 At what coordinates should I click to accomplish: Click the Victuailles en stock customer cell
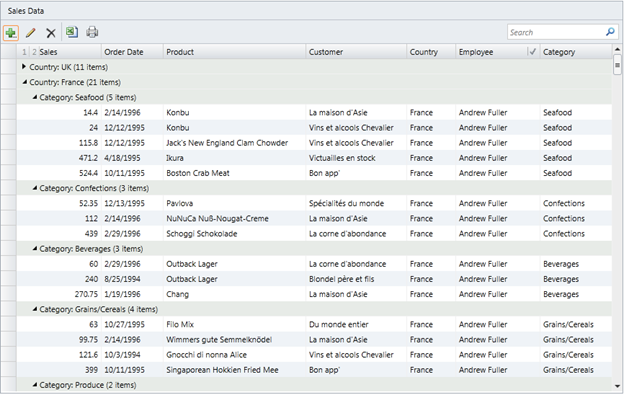356,158
